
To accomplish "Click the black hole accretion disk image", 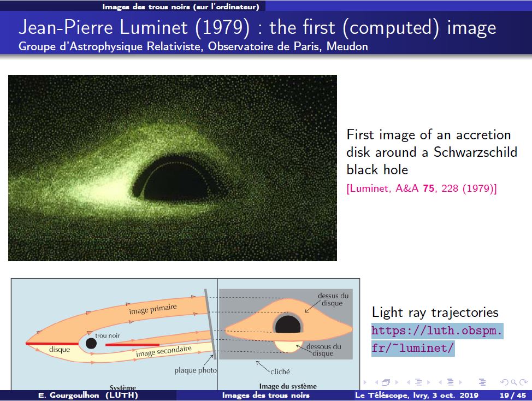I will [173, 168].
